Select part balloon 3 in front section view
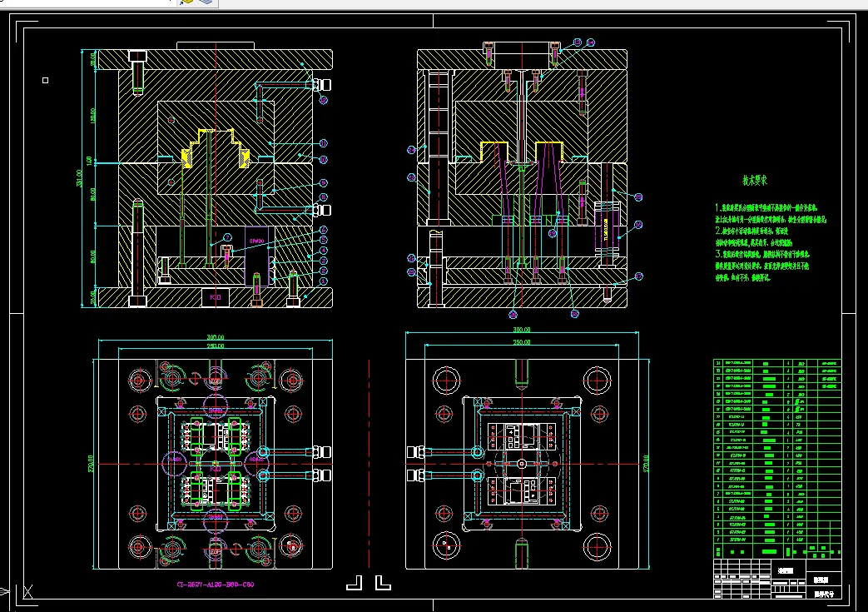 pos(323,261)
